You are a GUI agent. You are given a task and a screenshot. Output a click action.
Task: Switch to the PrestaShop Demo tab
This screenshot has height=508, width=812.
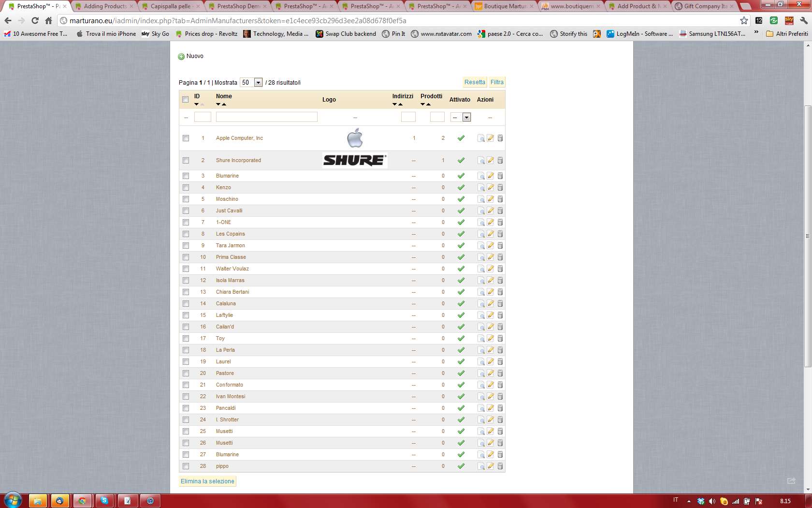click(x=238, y=6)
